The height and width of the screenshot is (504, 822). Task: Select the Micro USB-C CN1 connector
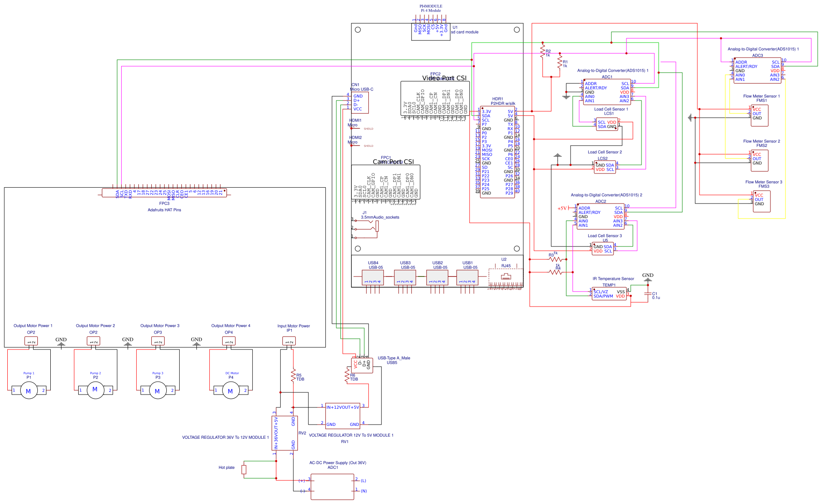[360, 103]
